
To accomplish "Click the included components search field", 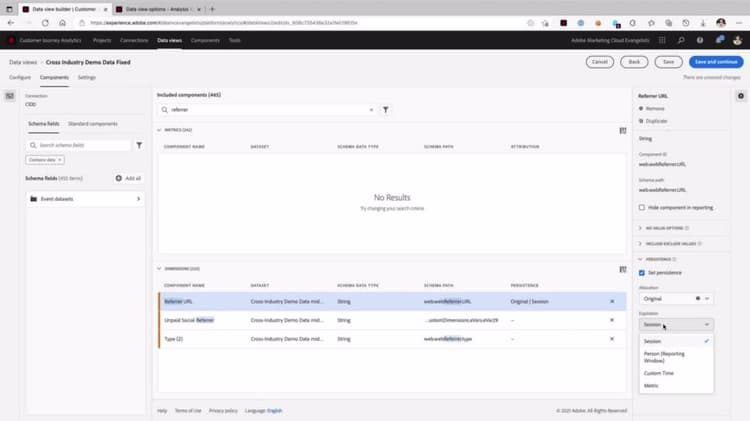I will point(268,110).
